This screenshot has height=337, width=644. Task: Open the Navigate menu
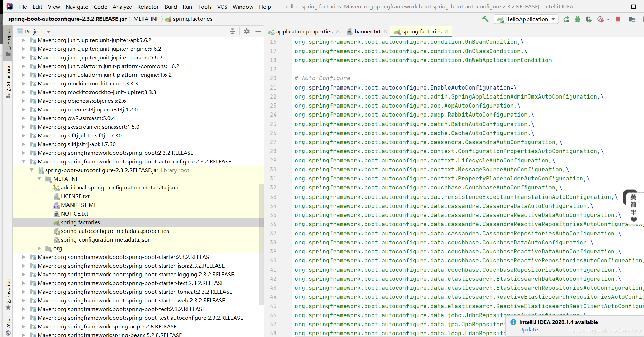tap(77, 7)
